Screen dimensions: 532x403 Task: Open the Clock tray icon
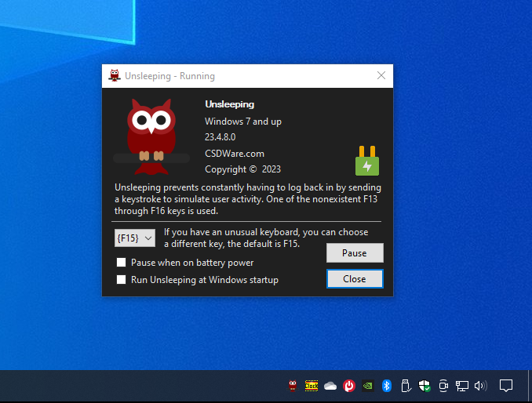coord(312,386)
